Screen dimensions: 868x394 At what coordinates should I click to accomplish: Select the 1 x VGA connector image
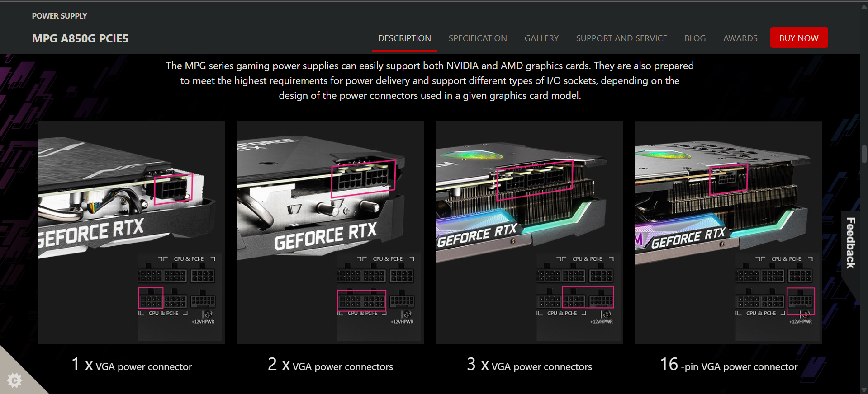coord(131,232)
